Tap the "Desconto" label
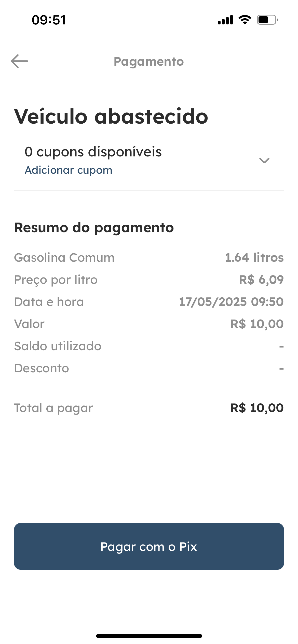Image resolution: width=298 pixels, height=644 pixels. [x=42, y=368]
